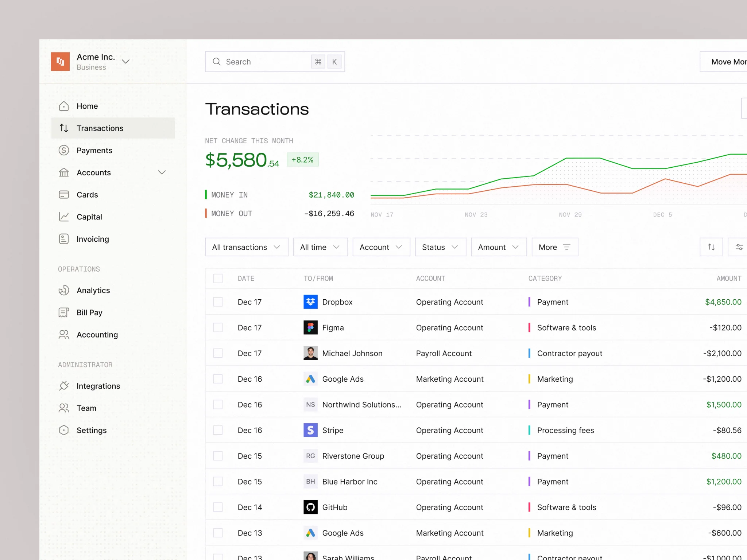The height and width of the screenshot is (560, 747).
Task: Click the AMOUNT column header
Action: [729, 279]
